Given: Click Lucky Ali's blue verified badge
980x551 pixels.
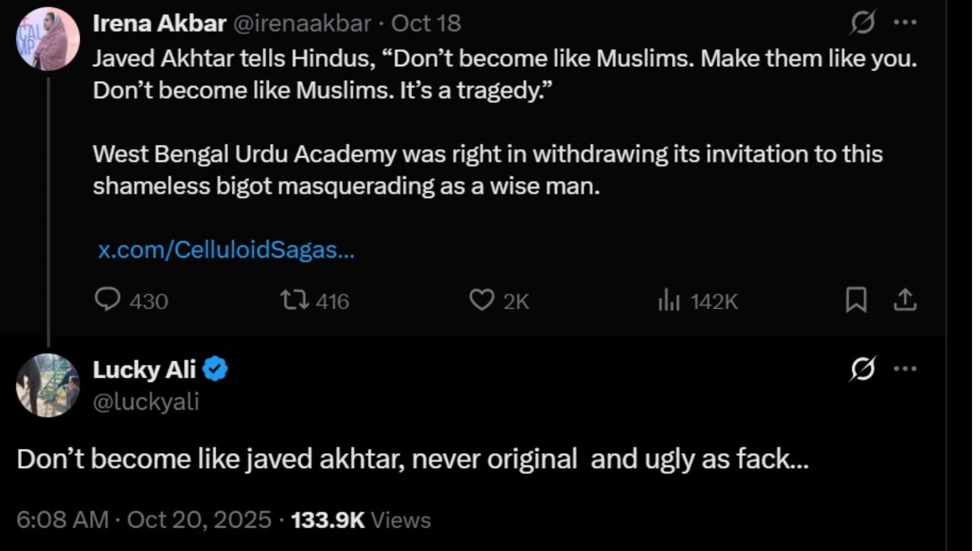Looking at the screenshot, I should (215, 369).
